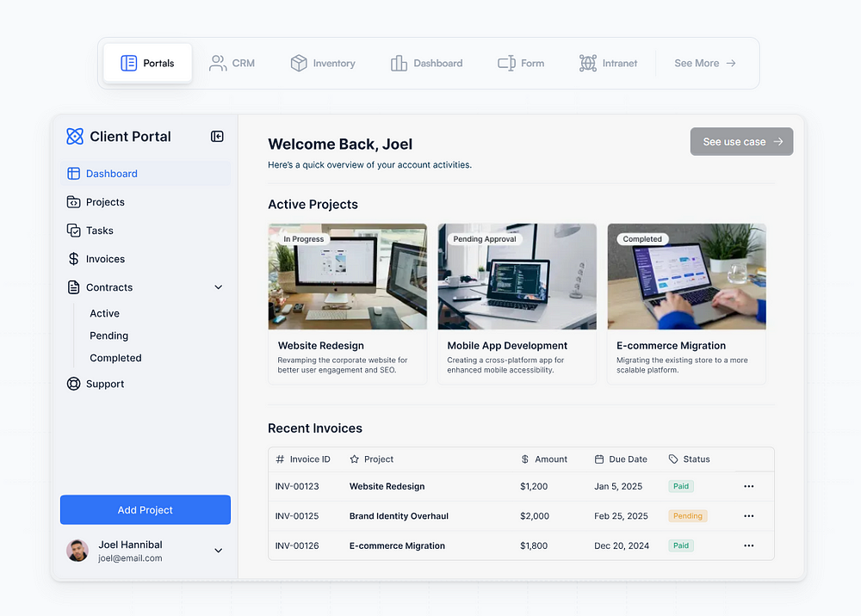
Task: Click the Inventory box icon
Action: (x=299, y=63)
